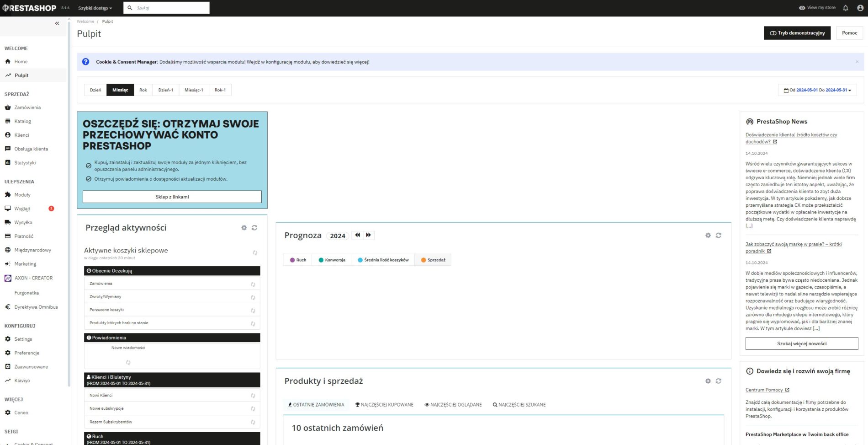Open Płatność card icon in sidebar
The width and height of the screenshot is (868, 445).
point(8,236)
